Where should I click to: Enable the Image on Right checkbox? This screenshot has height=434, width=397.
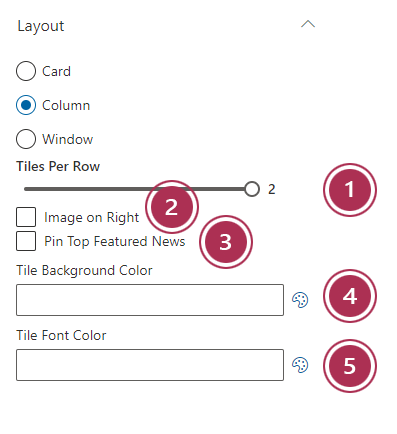26,217
